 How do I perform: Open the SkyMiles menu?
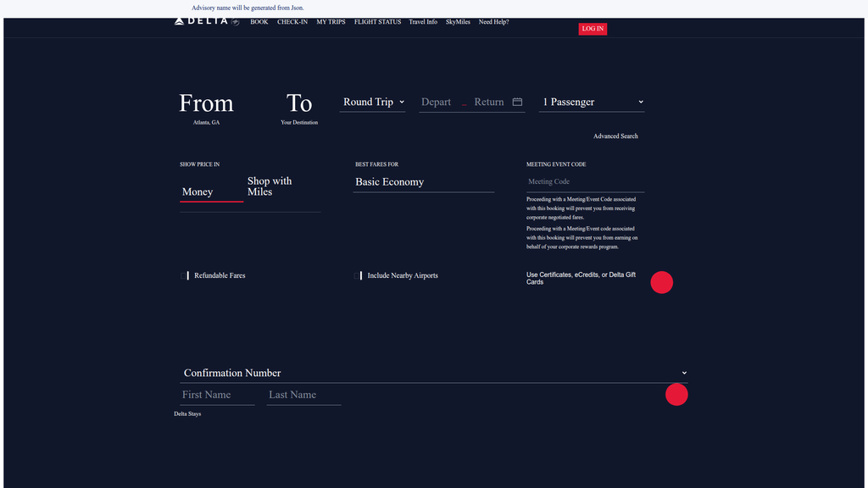pyautogui.click(x=458, y=22)
